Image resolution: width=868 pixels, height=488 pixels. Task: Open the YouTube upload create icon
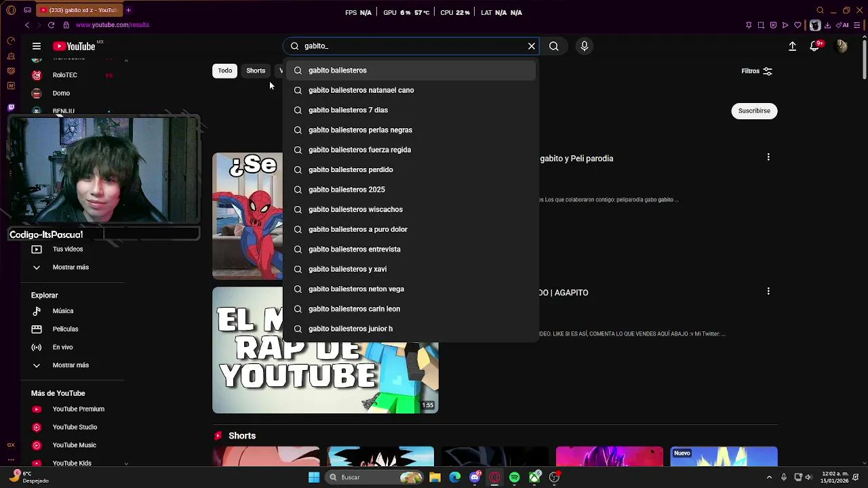coord(792,46)
